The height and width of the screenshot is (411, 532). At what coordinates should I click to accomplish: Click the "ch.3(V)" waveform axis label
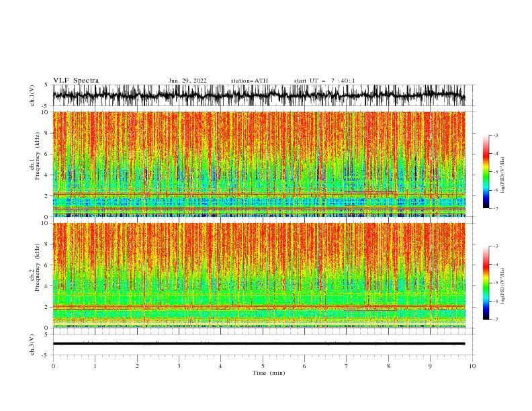point(32,345)
